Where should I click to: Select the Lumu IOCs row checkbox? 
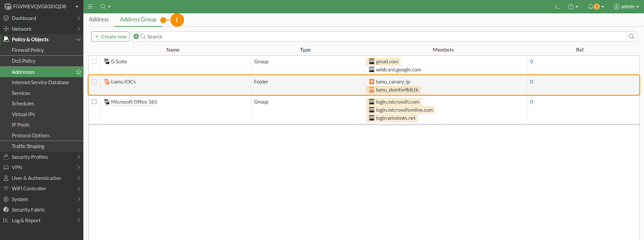[94, 82]
